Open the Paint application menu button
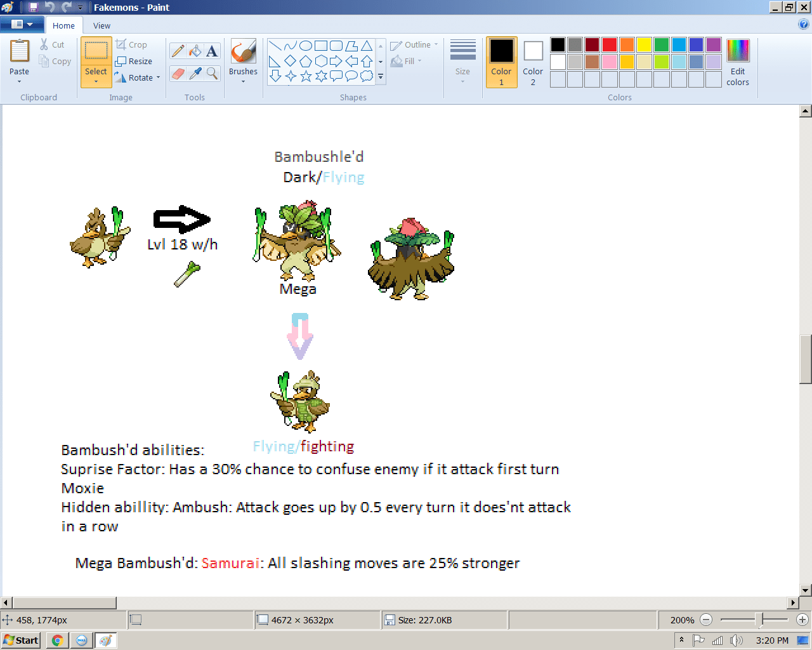This screenshot has height=650, width=812. (x=22, y=25)
